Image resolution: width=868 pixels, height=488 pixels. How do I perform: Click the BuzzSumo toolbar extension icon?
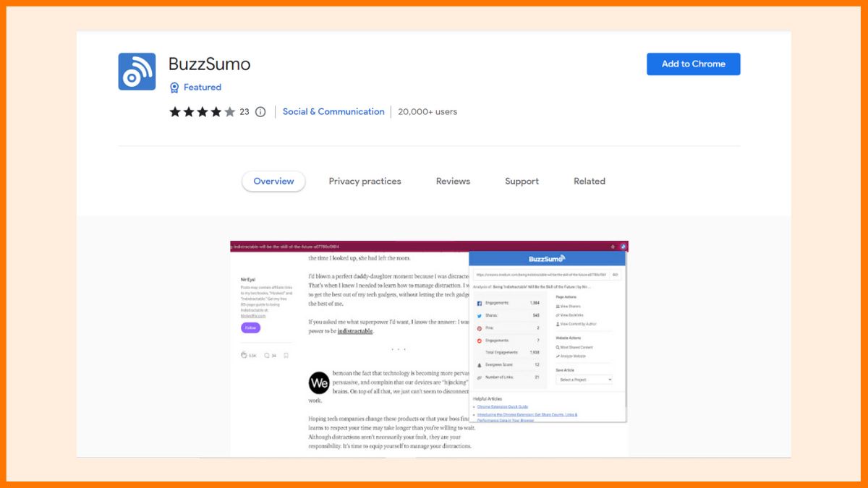623,247
